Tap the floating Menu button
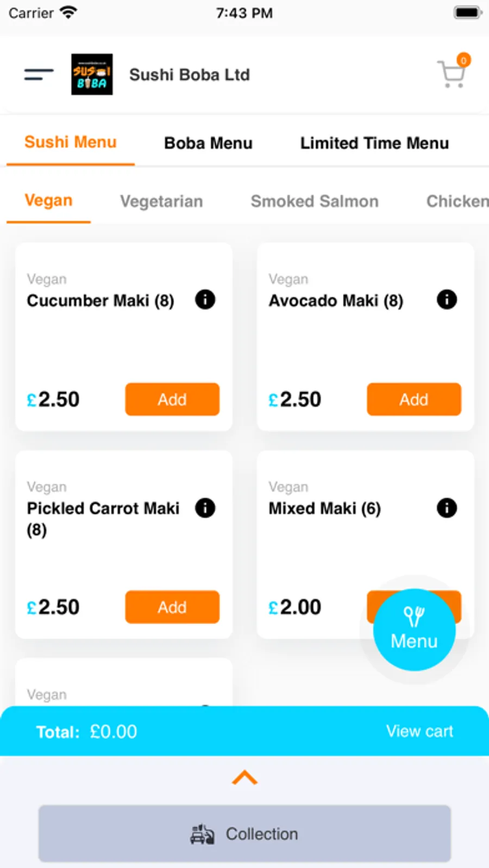The width and height of the screenshot is (489, 868). tap(414, 630)
